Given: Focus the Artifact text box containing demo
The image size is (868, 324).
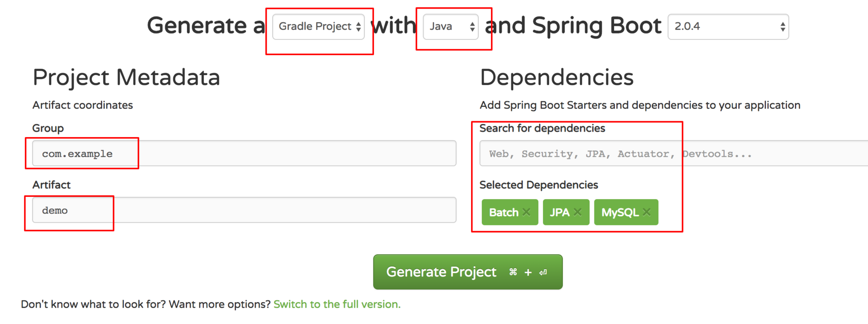Looking at the screenshot, I should point(244,210).
